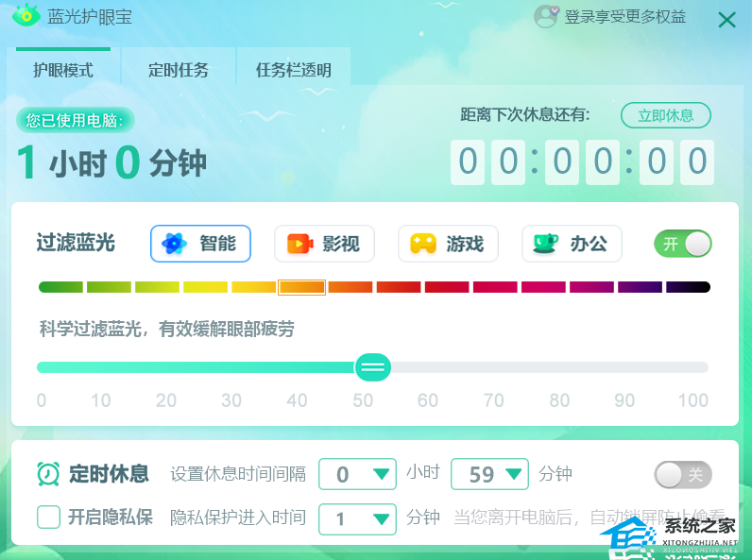Pick the black color bar segment
The height and width of the screenshot is (560, 752).
pyautogui.click(x=688, y=287)
